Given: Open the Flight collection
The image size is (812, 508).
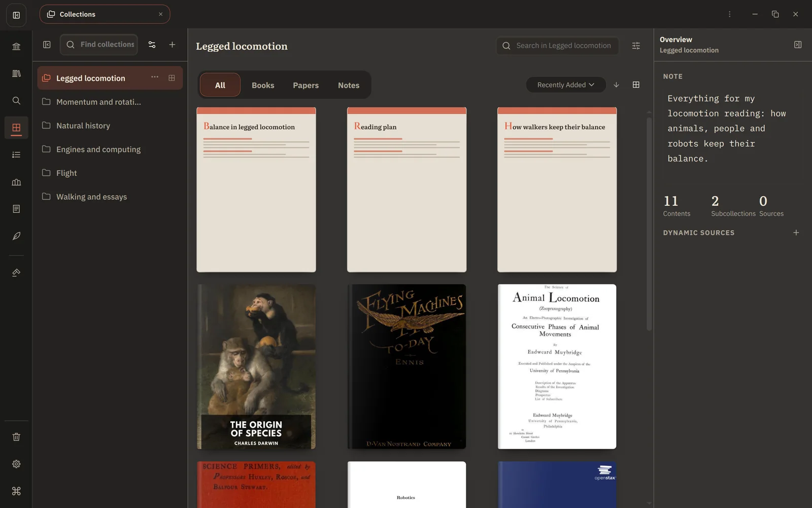Looking at the screenshot, I should point(110,173).
